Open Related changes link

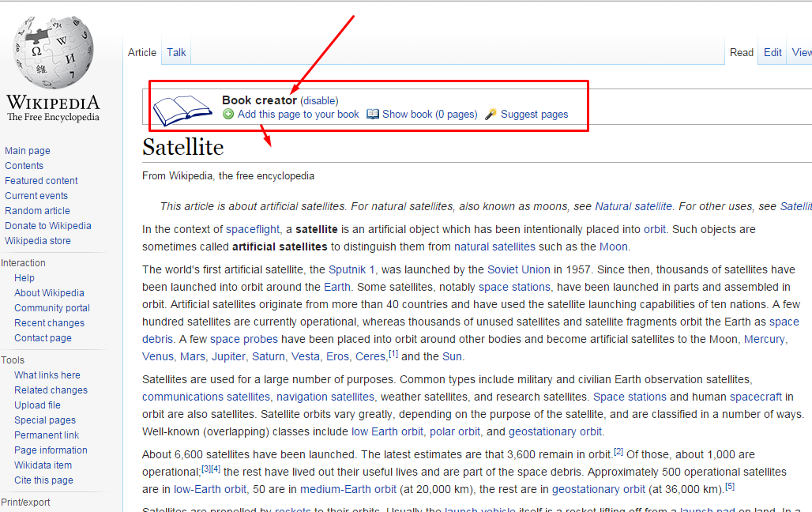point(51,390)
